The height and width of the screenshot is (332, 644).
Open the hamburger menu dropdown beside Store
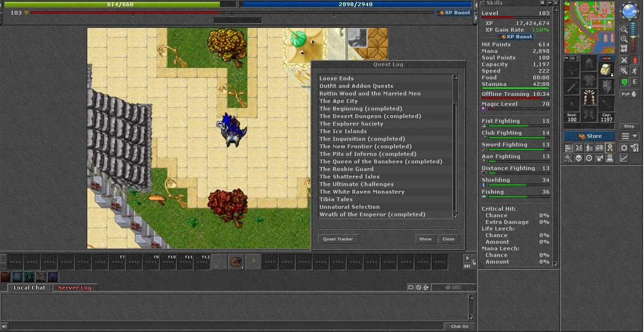pos(629,136)
